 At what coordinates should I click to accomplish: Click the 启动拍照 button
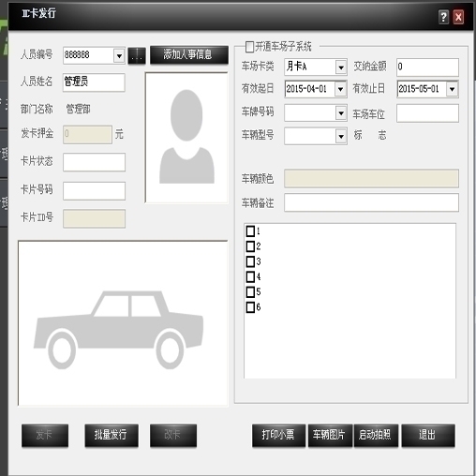coord(376,436)
